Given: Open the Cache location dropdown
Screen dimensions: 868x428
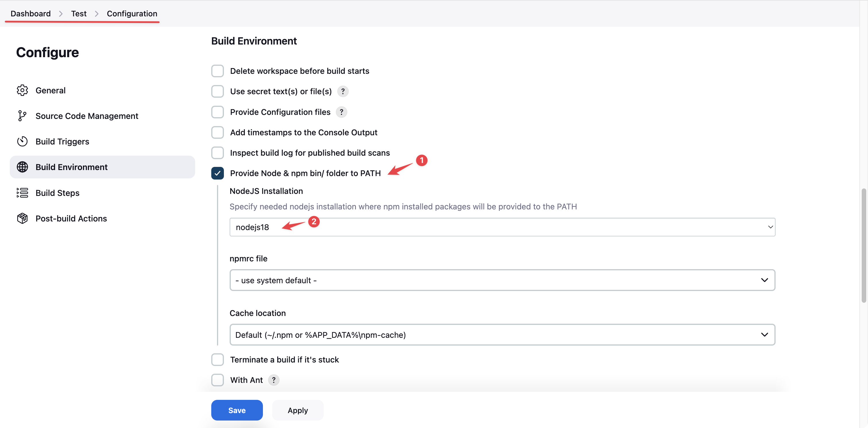Looking at the screenshot, I should 502,335.
